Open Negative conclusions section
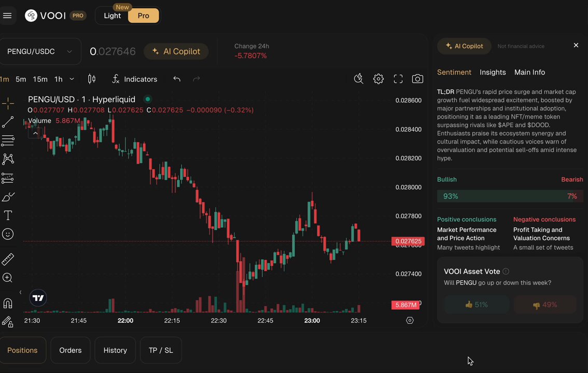 [544, 220]
